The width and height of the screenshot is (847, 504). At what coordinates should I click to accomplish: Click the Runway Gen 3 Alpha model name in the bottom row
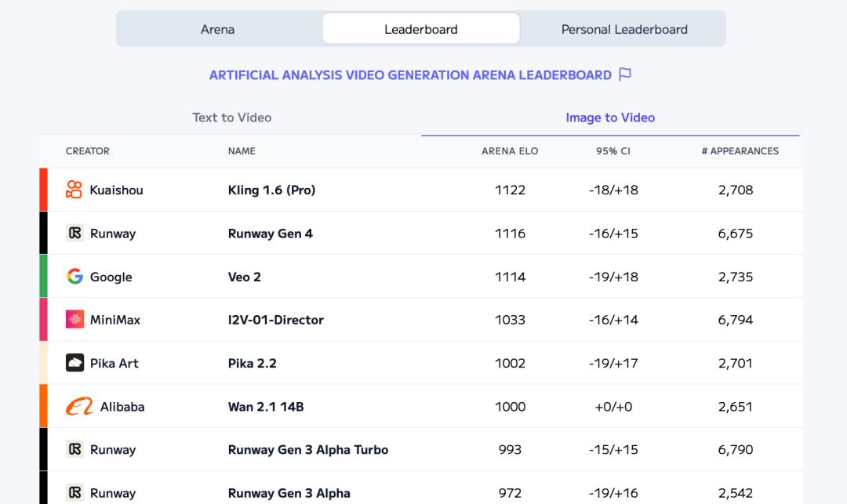[289, 493]
